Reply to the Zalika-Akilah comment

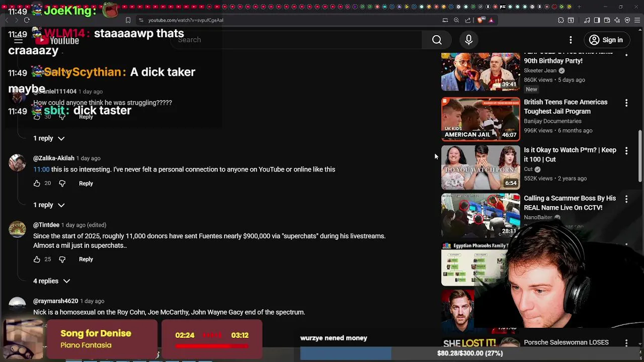pos(86,184)
